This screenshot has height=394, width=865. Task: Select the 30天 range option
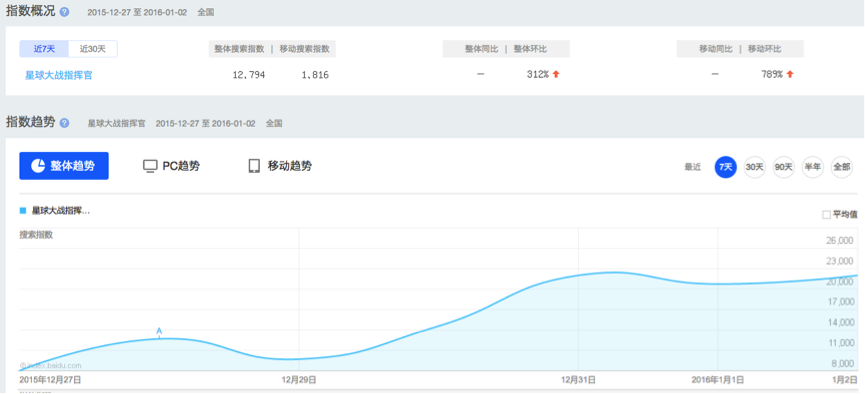coord(755,167)
